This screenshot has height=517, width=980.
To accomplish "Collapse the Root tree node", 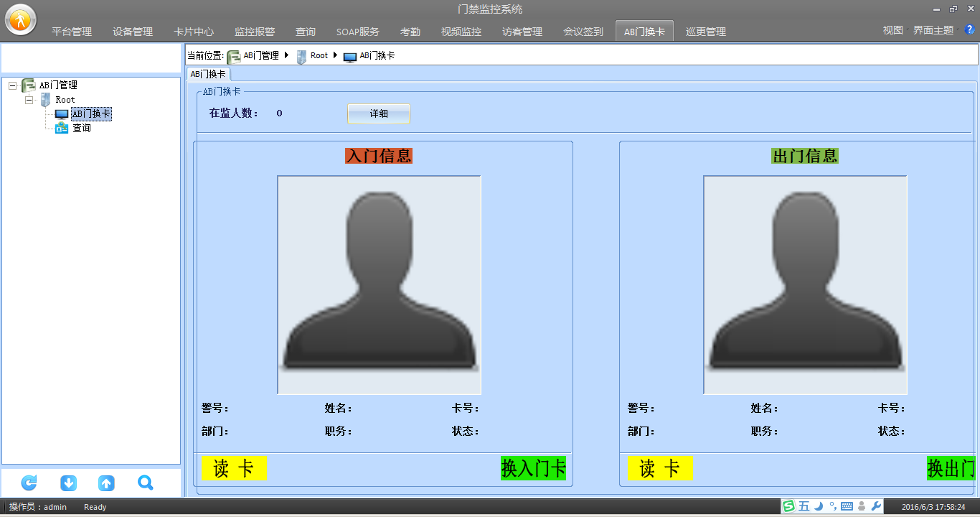I will coord(29,100).
